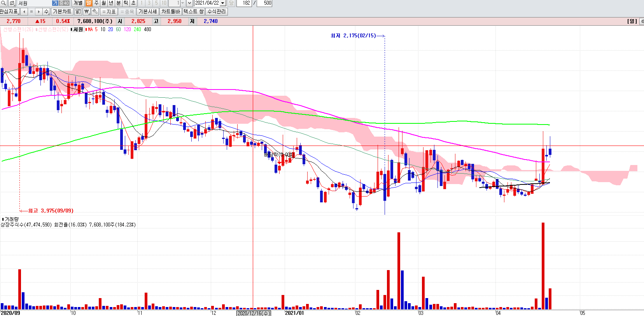This screenshot has width=644, height=316.
Task: Click the 저 low price label
Action: (192, 21)
